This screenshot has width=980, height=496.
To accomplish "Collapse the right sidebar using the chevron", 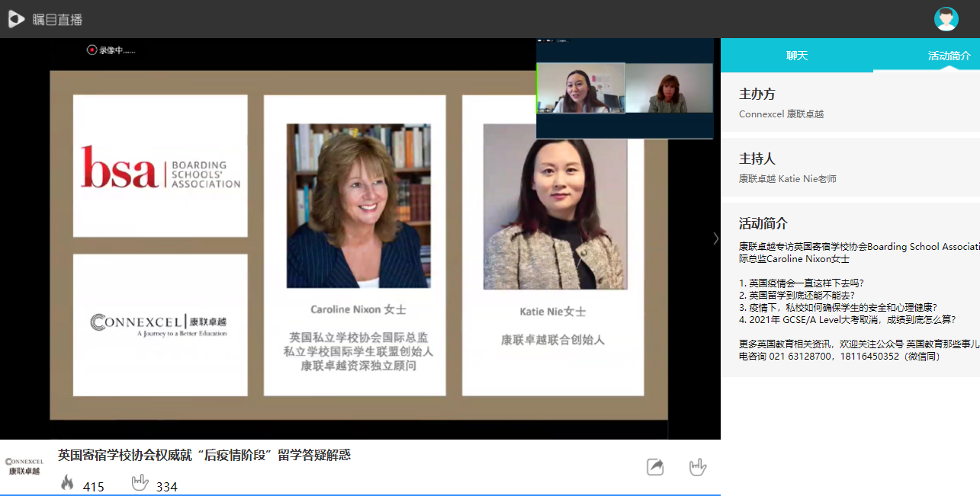I will click(x=715, y=238).
